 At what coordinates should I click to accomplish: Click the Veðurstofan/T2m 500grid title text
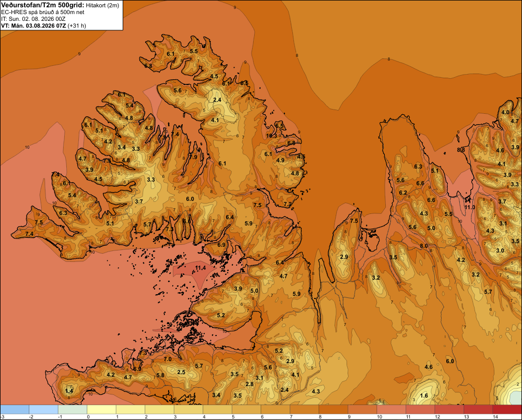[43, 5]
